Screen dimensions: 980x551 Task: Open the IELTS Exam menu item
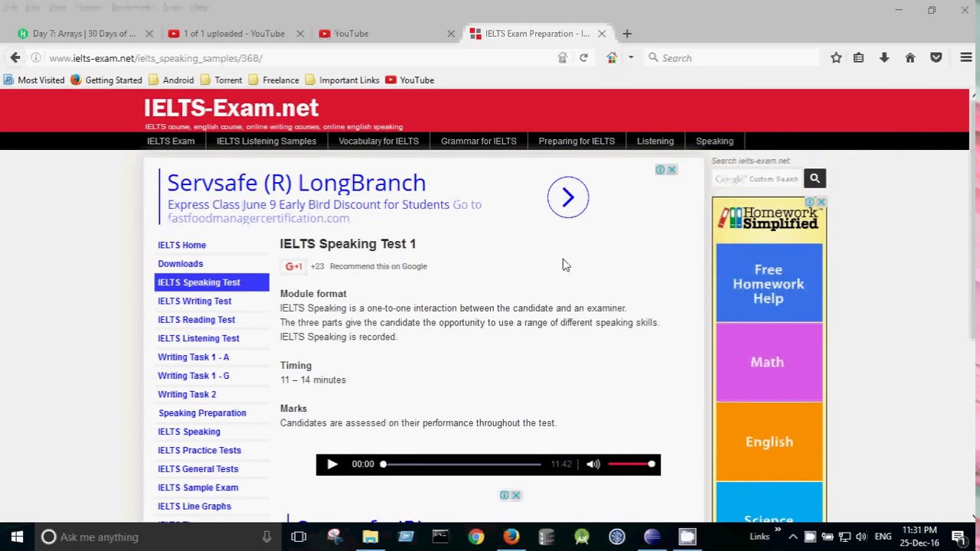[171, 141]
